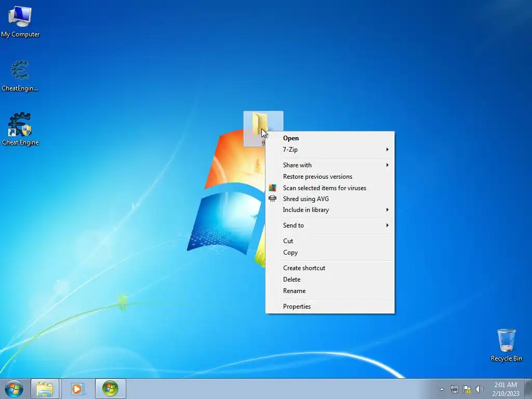532x399 pixels.
Task: Show hidden system tray icons
Action: [x=442, y=389]
